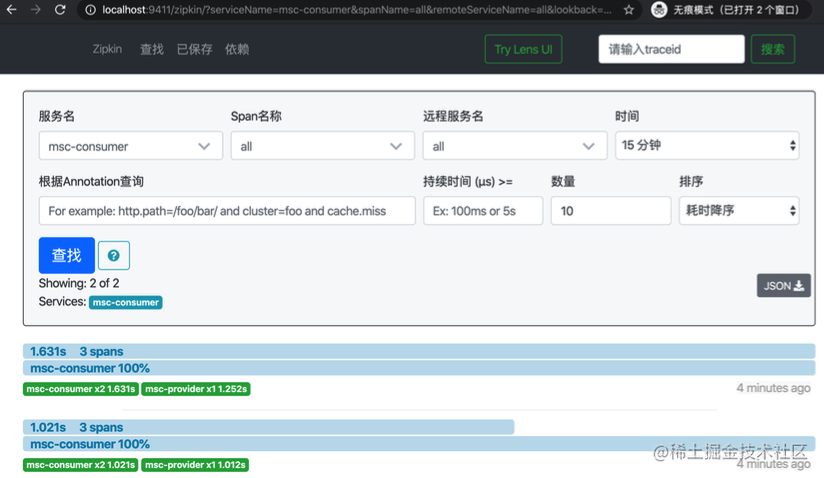Viewport: 824px width, 478px height.
Task: Open the 1.021s 3 spans trace
Action: [x=269, y=427]
